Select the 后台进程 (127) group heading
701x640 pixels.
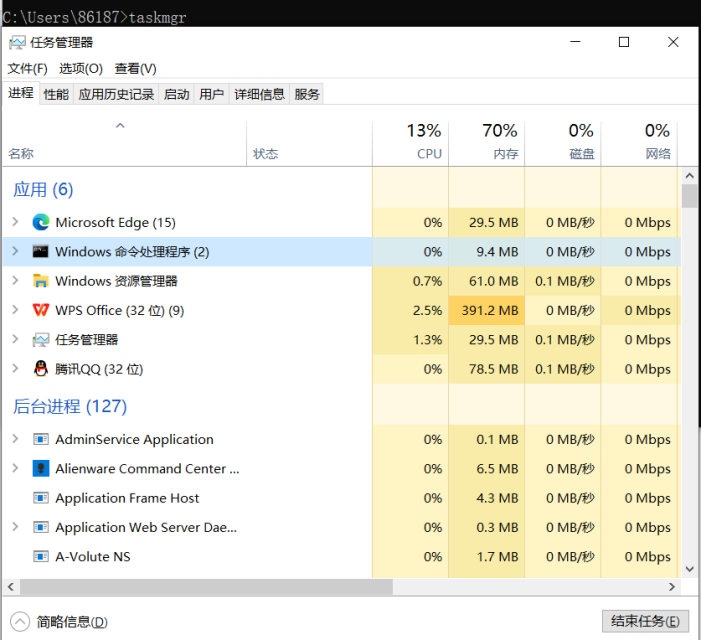click(x=70, y=406)
